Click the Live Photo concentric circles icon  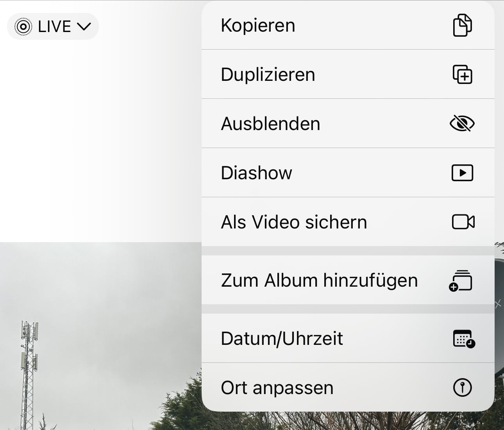(23, 27)
